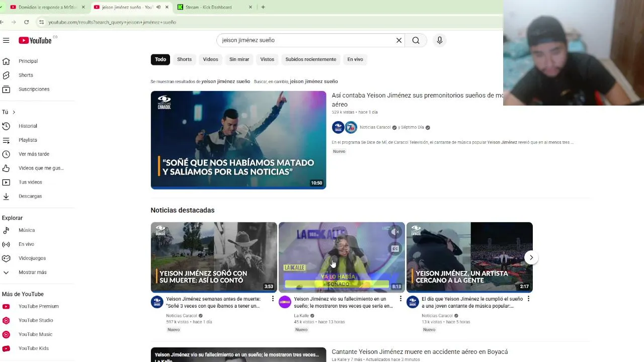Expand the Tú section
This screenshot has height=362, width=644.
[9, 112]
